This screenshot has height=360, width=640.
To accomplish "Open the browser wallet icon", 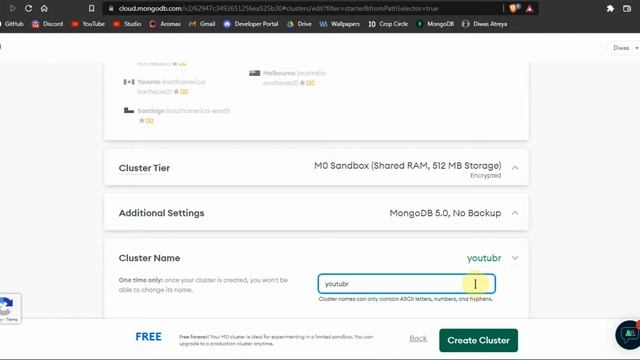I will pos(627,8).
